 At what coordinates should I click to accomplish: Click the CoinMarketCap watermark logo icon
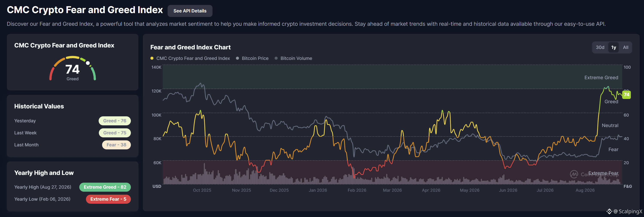[x=574, y=174]
